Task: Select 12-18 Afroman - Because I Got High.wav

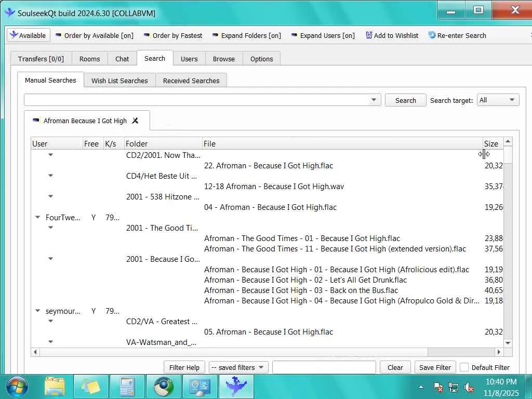Action: (x=274, y=187)
